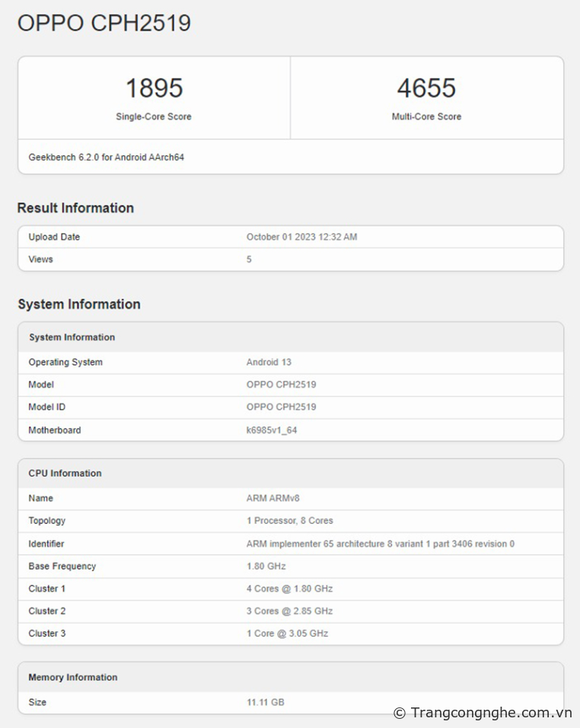This screenshot has height=728, width=580.
Task: Click the multi-core score 4655
Action: point(426,88)
